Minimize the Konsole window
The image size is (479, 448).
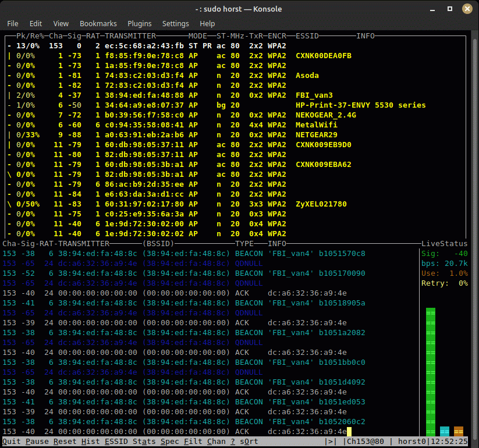pyautogui.click(x=432, y=9)
